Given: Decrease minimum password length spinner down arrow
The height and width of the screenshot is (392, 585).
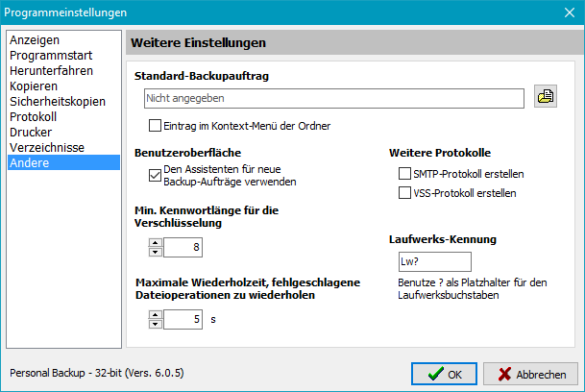Looking at the screenshot, I should click(155, 253).
